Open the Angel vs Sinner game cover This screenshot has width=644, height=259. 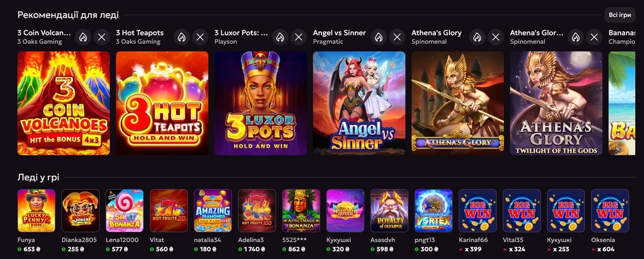360,103
